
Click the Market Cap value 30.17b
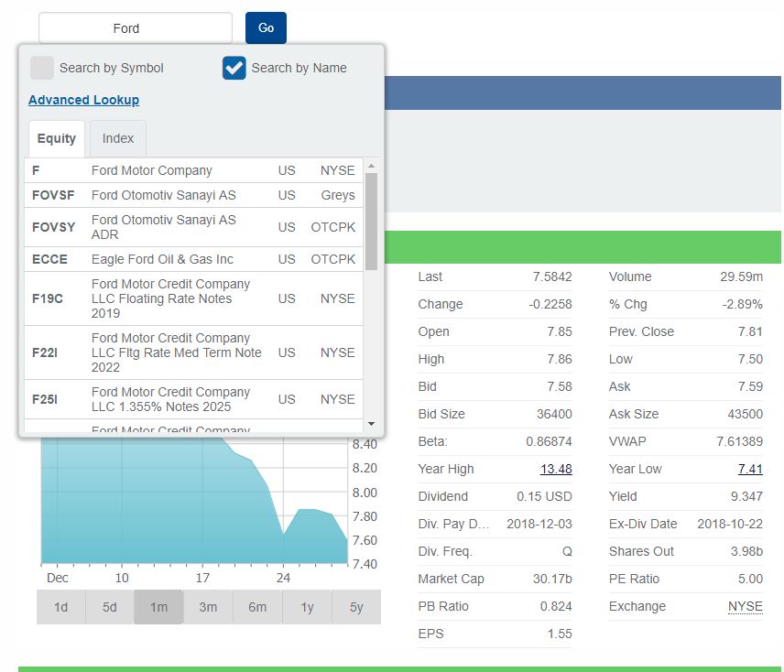coord(552,579)
